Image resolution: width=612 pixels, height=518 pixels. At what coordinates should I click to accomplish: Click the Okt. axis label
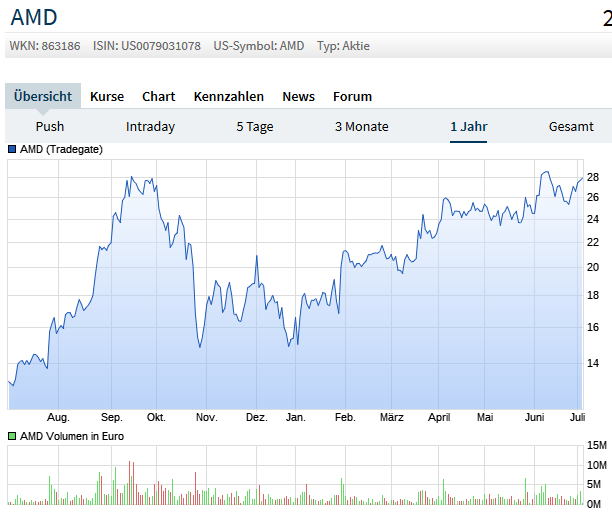tap(156, 417)
